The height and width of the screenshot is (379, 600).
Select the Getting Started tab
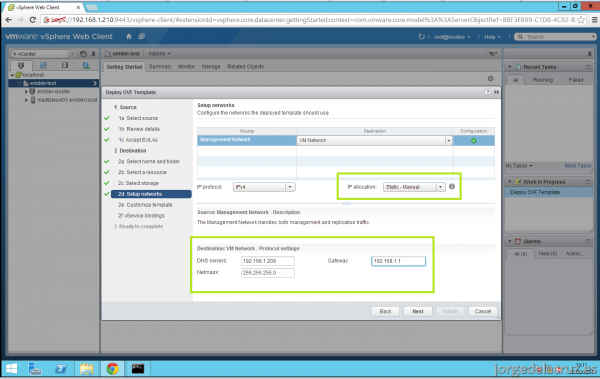pos(124,67)
